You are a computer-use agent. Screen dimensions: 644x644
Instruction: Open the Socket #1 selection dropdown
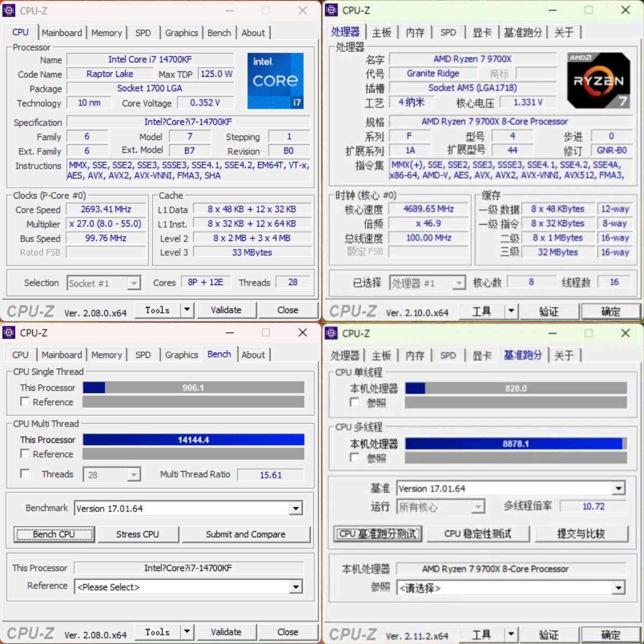134,283
